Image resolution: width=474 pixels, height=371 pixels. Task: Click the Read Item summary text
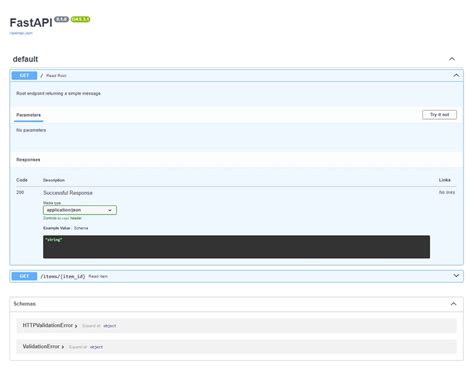[98, 276]
